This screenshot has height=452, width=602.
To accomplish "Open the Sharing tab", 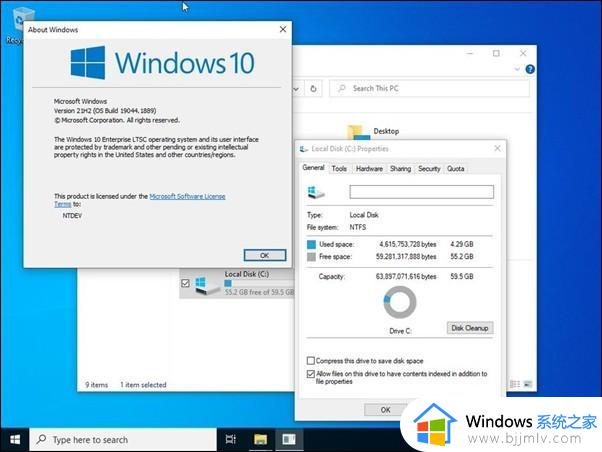I will pos(400,169).
